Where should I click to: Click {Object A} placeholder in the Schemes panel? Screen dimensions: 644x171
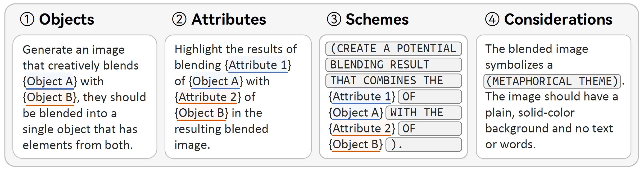coord(356,113)
